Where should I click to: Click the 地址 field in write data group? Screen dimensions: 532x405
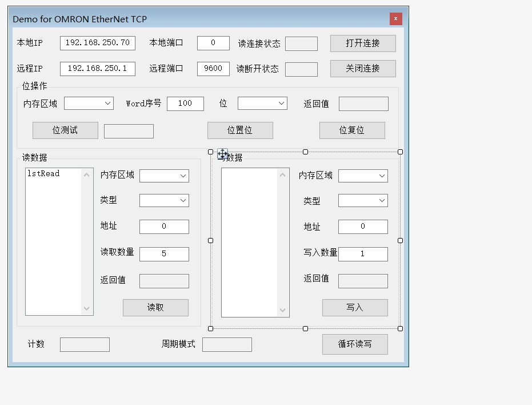363,227
